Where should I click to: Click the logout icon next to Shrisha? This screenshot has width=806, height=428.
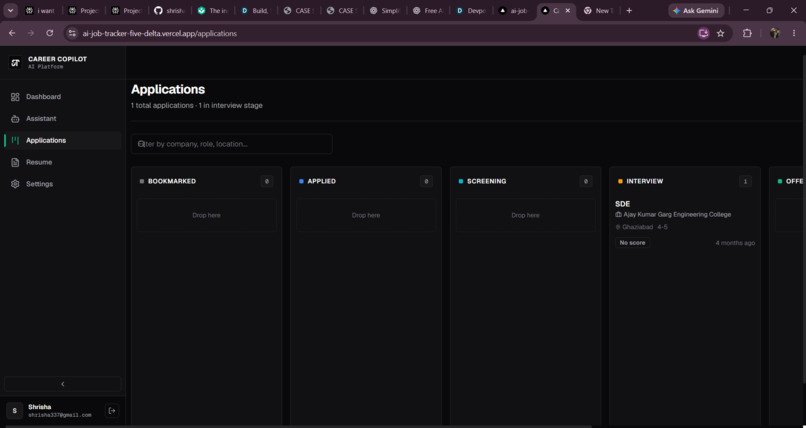point(112,411)
